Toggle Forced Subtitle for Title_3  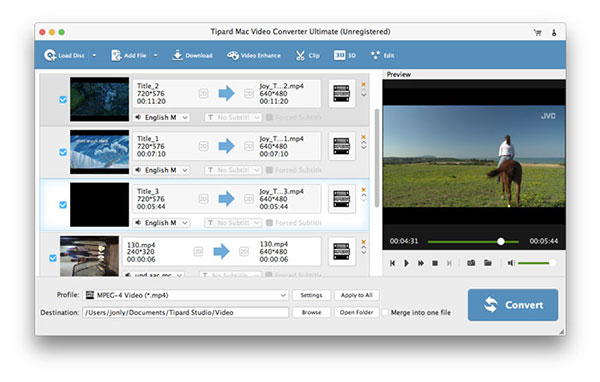pyautogui.click(x=269, y=222)
